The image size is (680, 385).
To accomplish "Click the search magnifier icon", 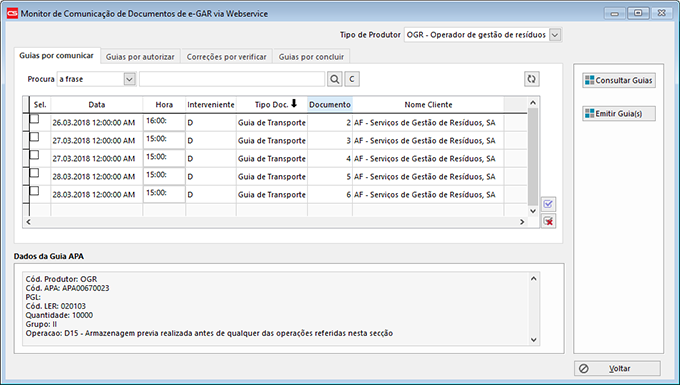I will click(x=334, y=79).
